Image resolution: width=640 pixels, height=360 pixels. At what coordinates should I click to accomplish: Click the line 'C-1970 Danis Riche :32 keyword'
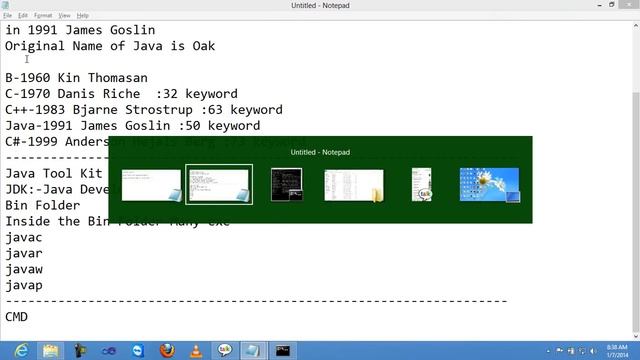tap(121, 93)
